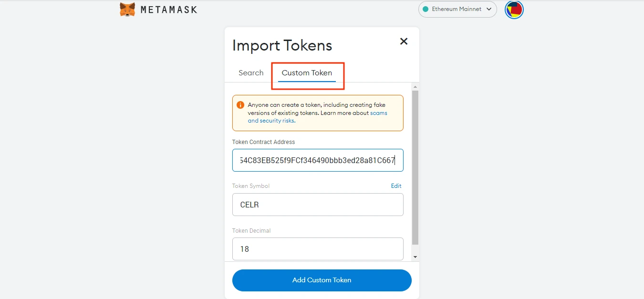644x299 pixels.
Task: Focus the Token Contract Address field
Action: point(318,160)
